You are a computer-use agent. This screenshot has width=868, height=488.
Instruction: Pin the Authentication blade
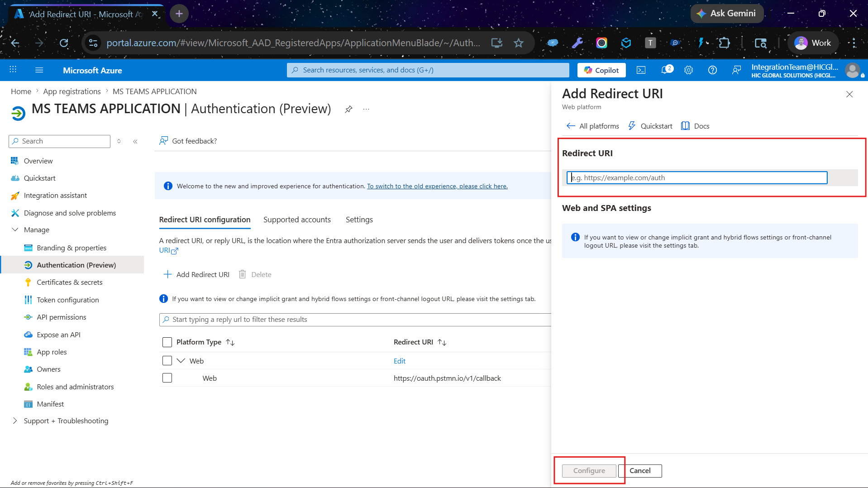pos(348,109)
